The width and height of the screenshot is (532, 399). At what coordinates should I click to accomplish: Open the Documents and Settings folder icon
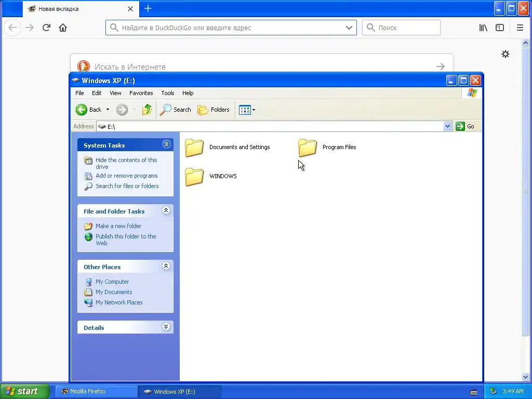tap(194, 148)
